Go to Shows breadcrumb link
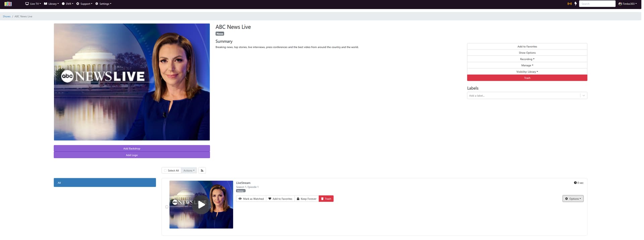Screen dimensions: 644x240 7,16
